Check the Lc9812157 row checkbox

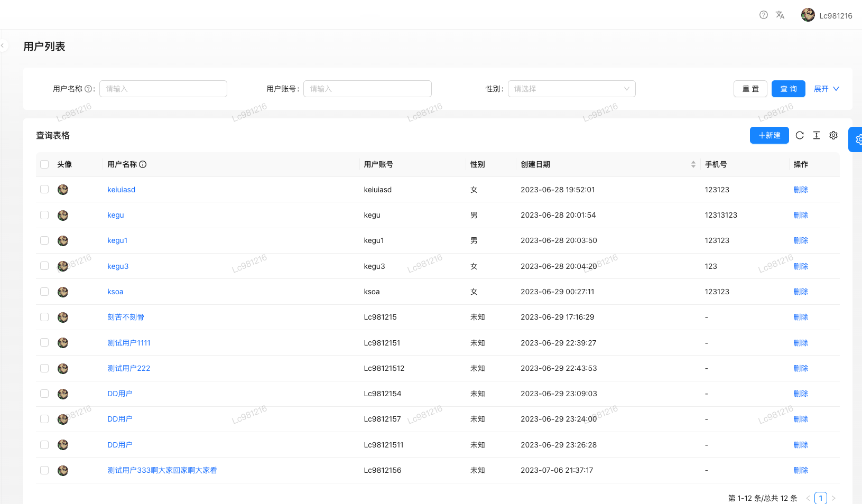[44, 419]
